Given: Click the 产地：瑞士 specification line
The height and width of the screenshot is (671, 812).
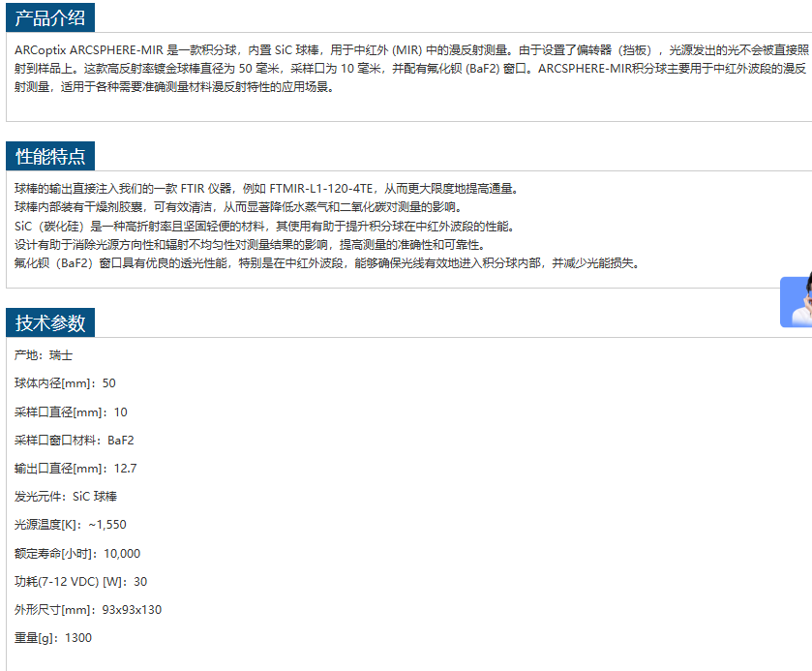Looking at the screenshot, I should point(44,355).
